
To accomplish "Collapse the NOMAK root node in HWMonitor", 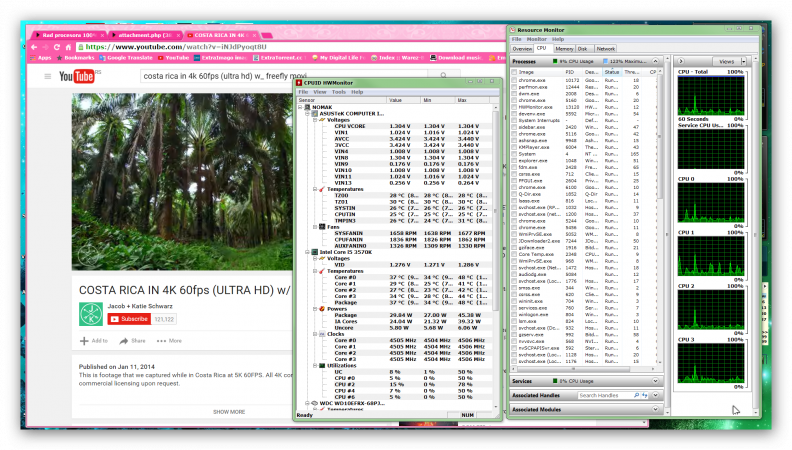I will pyautogui.click(x=300, y=108).
